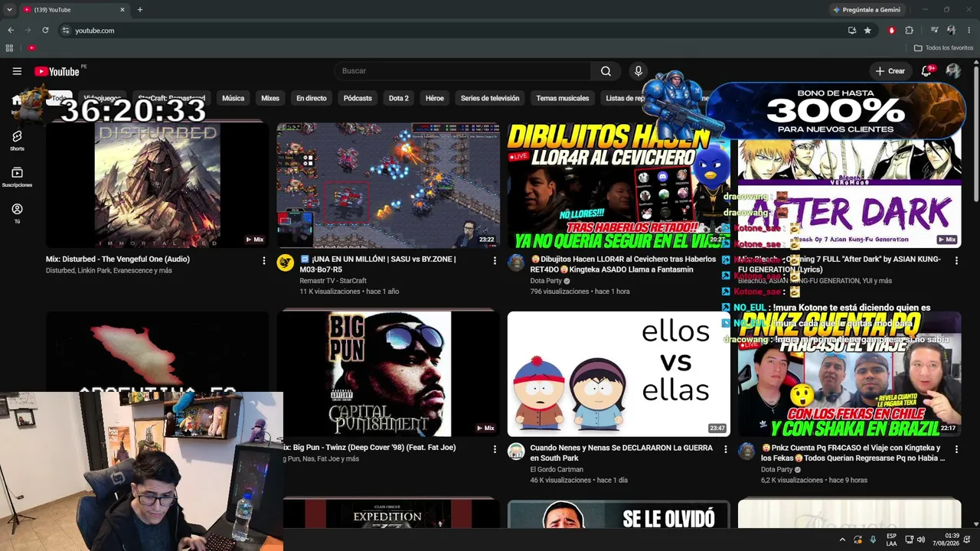This screenshot has width=980, height=551.
Task: Show hidden system tray icons
Action: click(842, 540)
